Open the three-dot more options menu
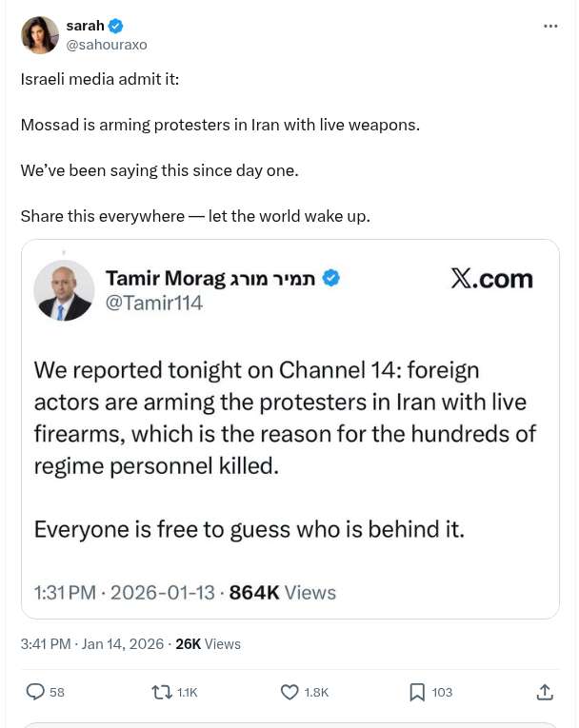Viewport: 579px width, 728px height. (550, 26)
